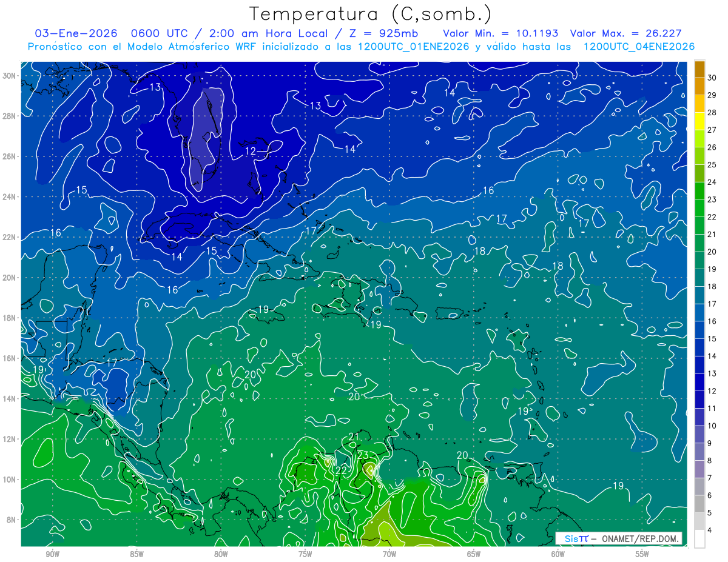Click the '60W' longitude axis label
This screenshot has width=728, height=562.
558,555
